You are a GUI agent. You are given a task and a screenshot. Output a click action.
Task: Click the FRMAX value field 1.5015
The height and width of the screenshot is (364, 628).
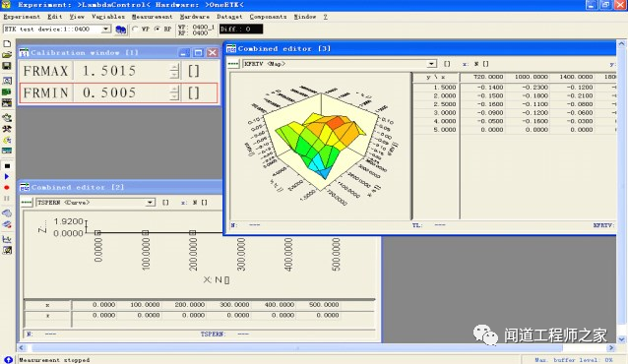pyautogui.click(x=121, y=71)
